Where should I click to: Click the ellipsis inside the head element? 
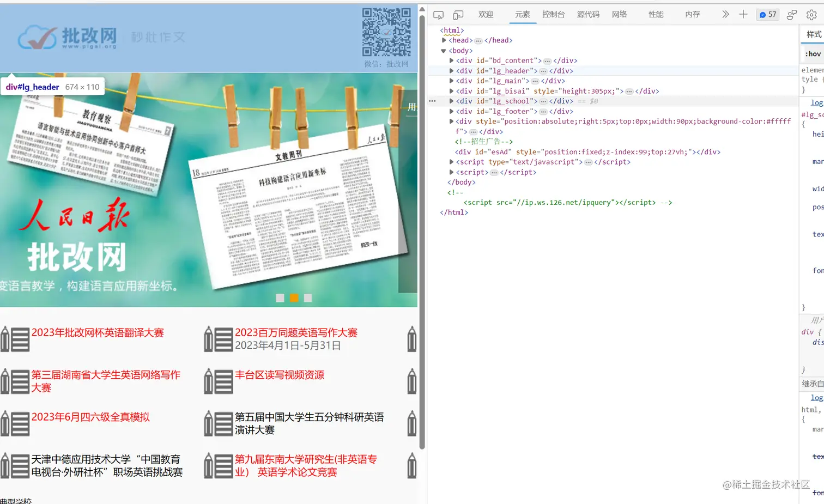point(478,41)
